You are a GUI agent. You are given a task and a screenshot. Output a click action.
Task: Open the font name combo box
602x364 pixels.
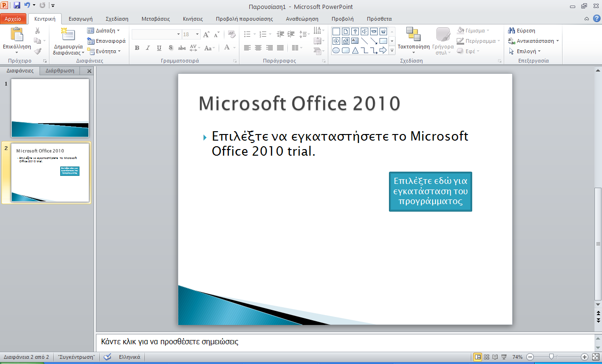click(156, 34)
